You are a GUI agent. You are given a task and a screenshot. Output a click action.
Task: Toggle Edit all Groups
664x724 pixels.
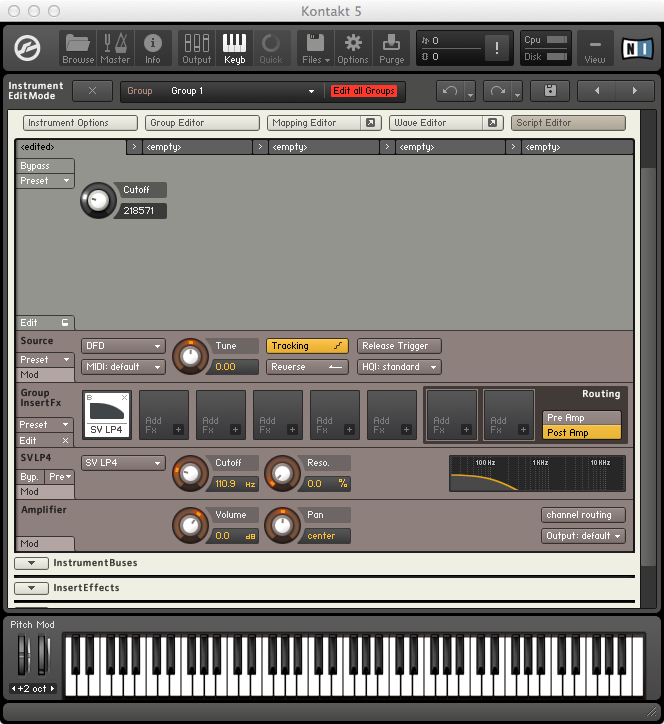coord(364,91)
